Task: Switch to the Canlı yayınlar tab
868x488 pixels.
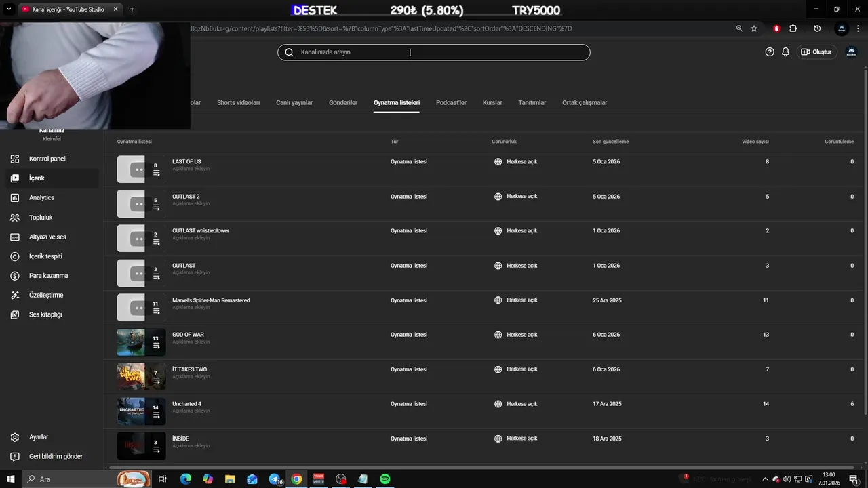Action: (294, 103)
